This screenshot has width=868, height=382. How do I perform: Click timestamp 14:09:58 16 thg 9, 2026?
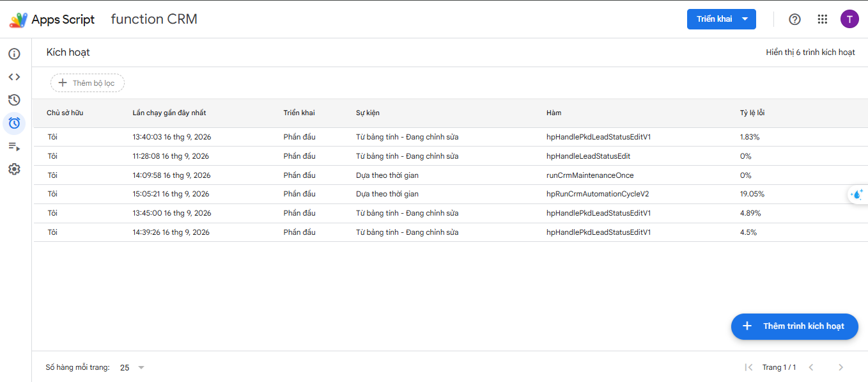171,175
